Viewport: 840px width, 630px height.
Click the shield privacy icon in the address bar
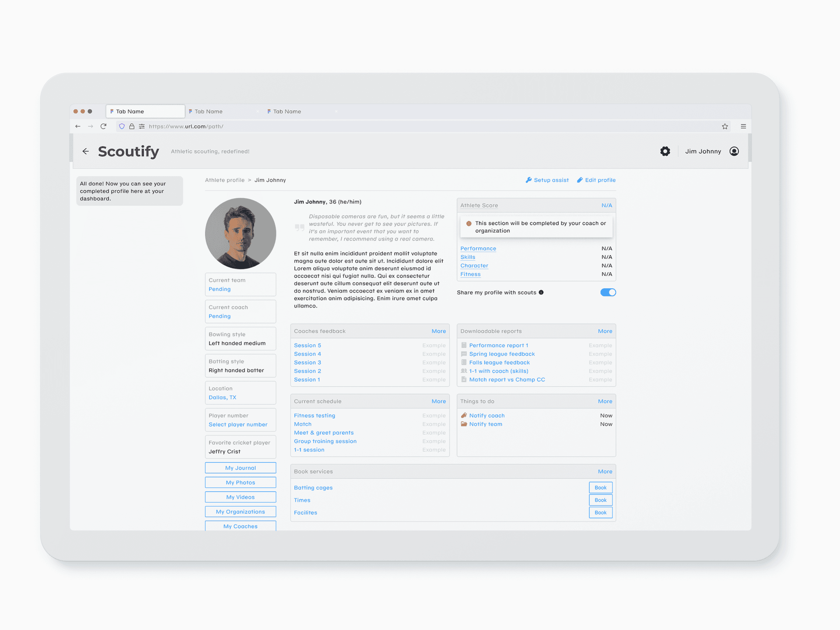point(122,126)
